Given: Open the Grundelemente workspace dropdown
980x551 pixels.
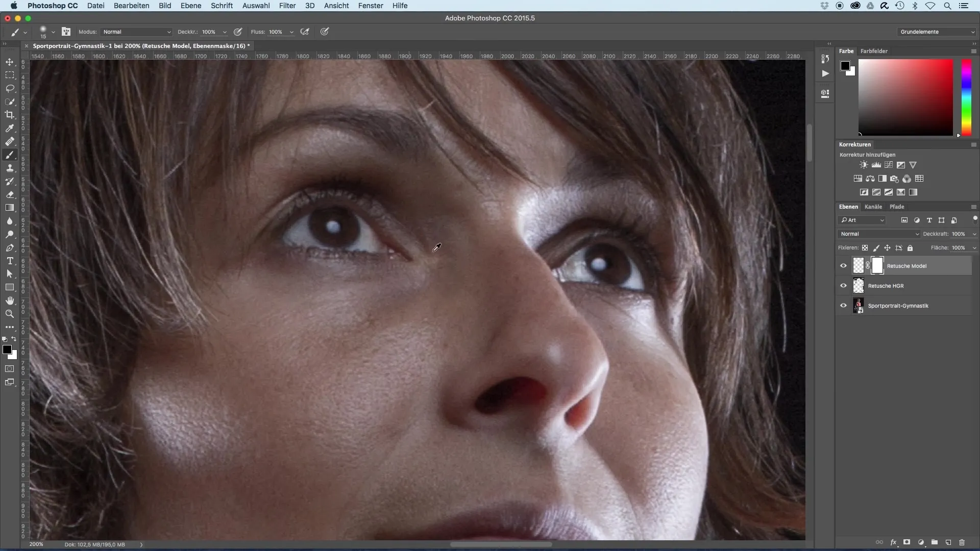Looking at the screenshot, I should point(937,32).
